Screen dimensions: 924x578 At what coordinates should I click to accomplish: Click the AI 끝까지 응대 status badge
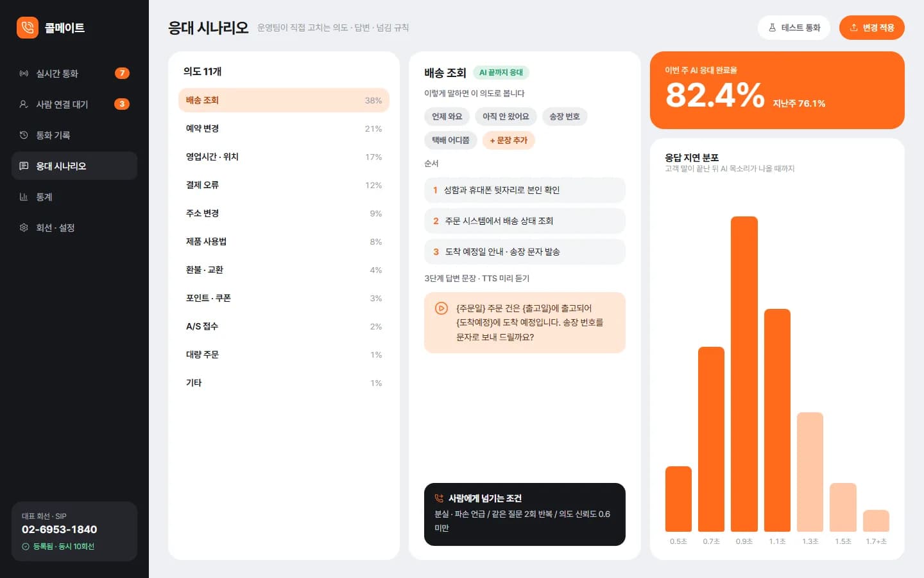pos(501,73)
